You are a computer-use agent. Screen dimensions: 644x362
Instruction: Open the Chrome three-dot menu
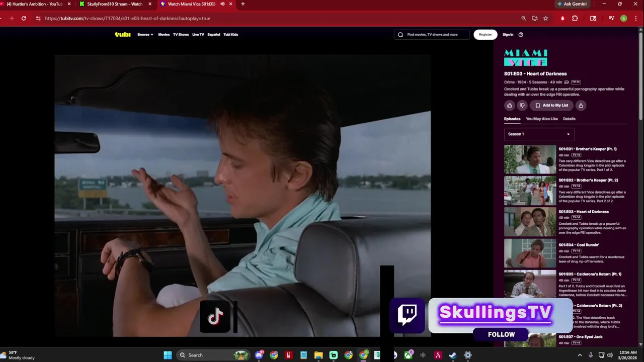point(635,18)
